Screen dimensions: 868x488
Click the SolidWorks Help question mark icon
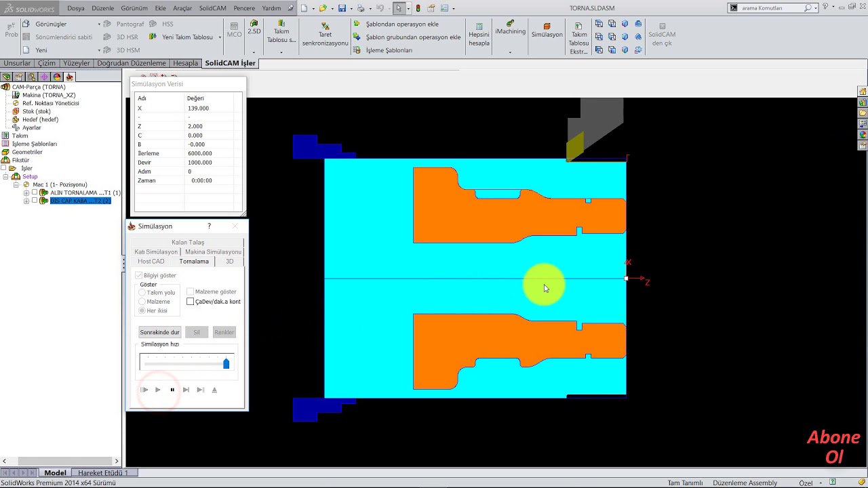point(825,7)
